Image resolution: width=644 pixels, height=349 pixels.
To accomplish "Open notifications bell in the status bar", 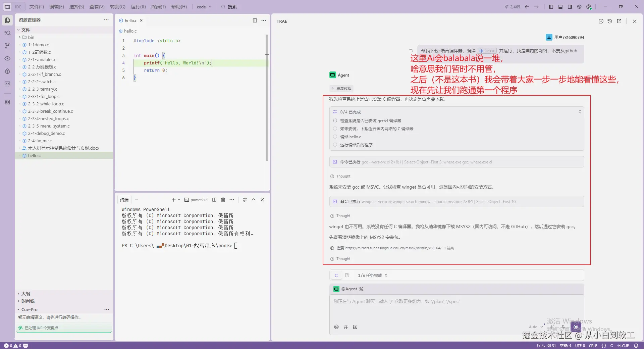I will pos(636,346).
